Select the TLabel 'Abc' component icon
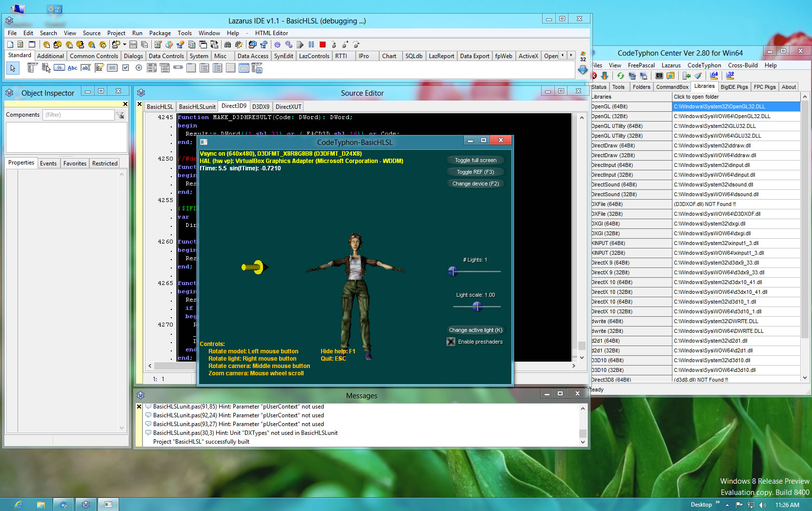The width and height of the screenshot is (812, 511). tap(73, 68)
